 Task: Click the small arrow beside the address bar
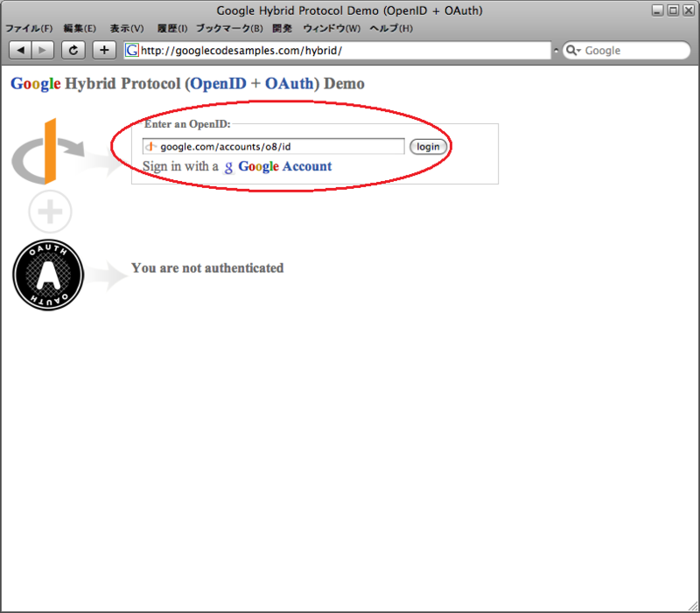(556, 51)
